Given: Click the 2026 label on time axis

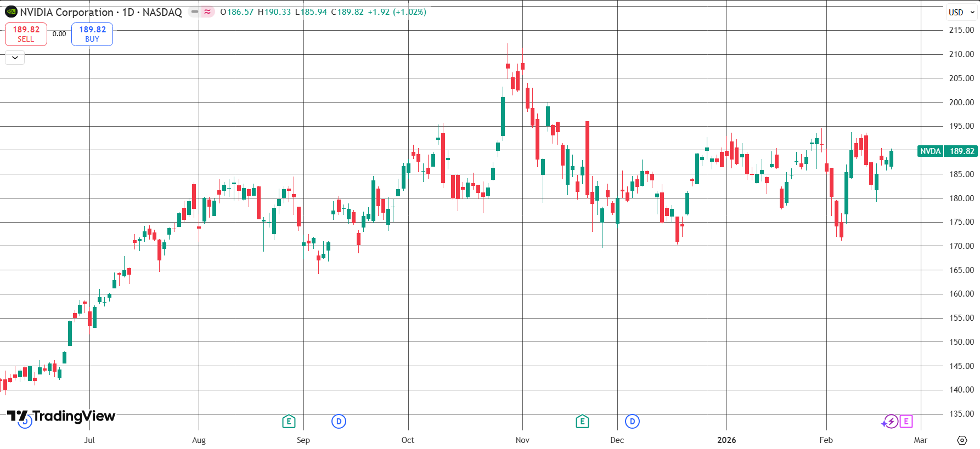Looking at the screenshot, I should [x=726, y=440].
